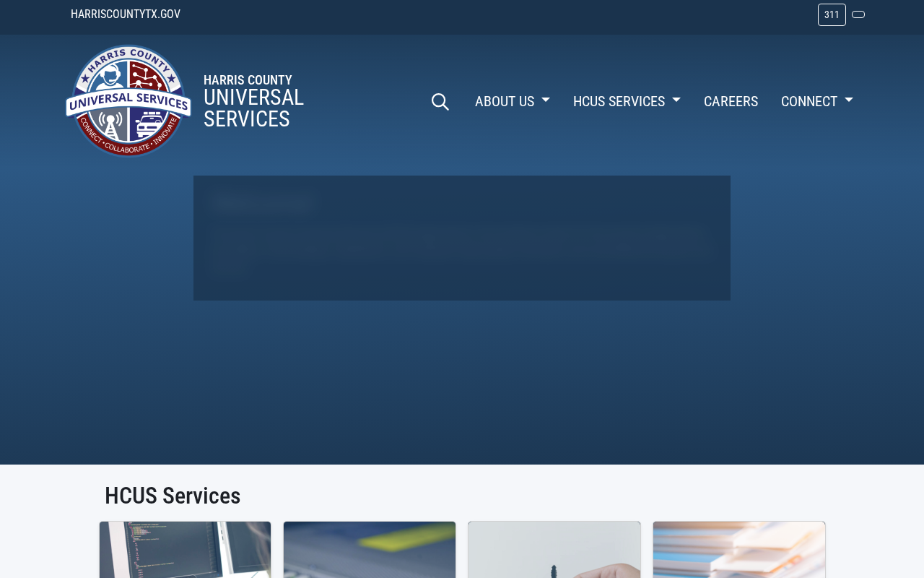Expand the CONNECT dropdown menu

(x=817, y=101)
